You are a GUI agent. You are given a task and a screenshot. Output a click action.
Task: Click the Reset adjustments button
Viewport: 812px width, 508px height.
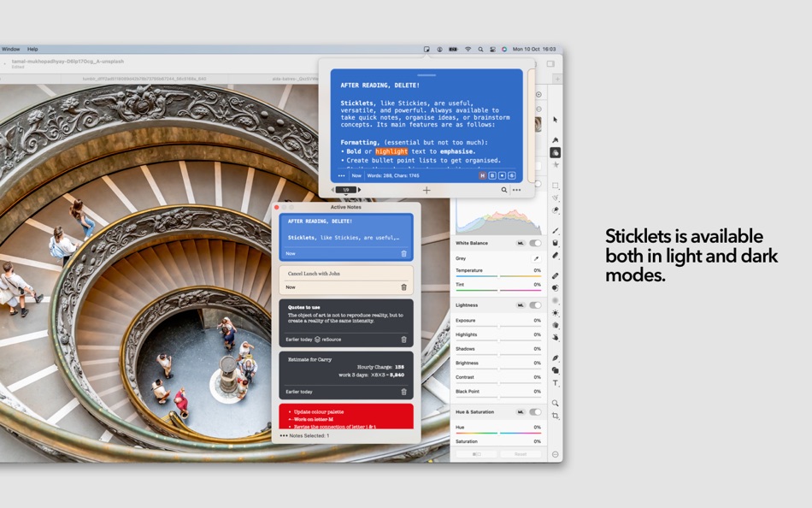click(x=521, y=454)
